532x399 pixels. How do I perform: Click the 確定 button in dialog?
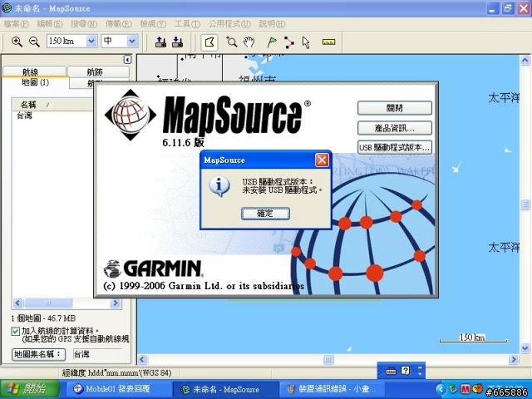(265, 214)
